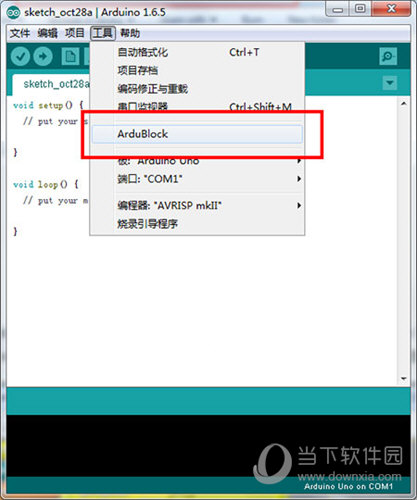Open the 文件 menu

point(20,33)
